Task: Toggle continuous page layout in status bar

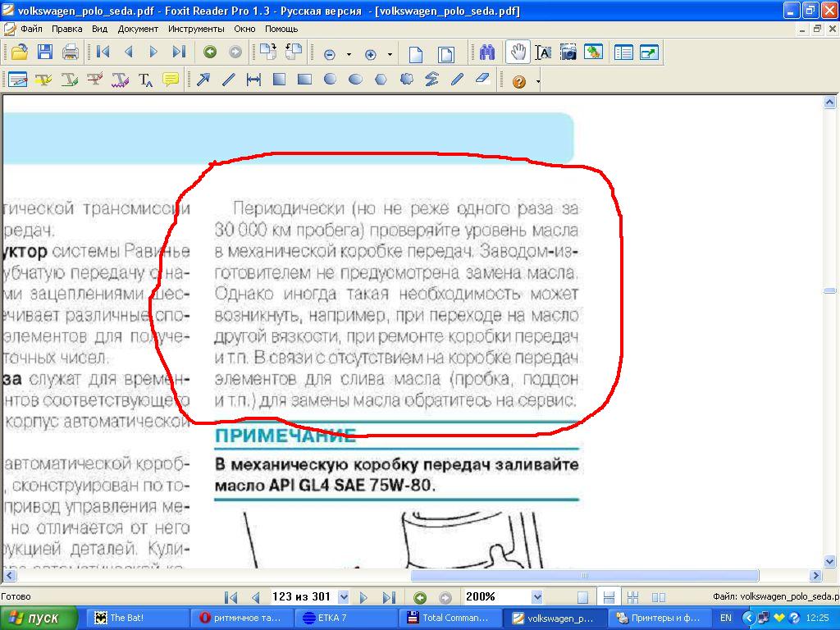Action: 609,597
